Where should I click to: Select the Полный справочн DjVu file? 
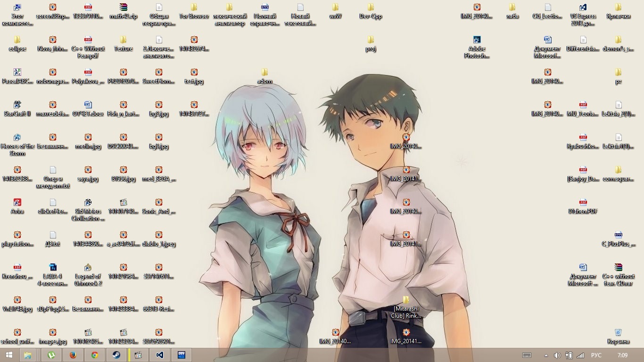coord(264,15)
